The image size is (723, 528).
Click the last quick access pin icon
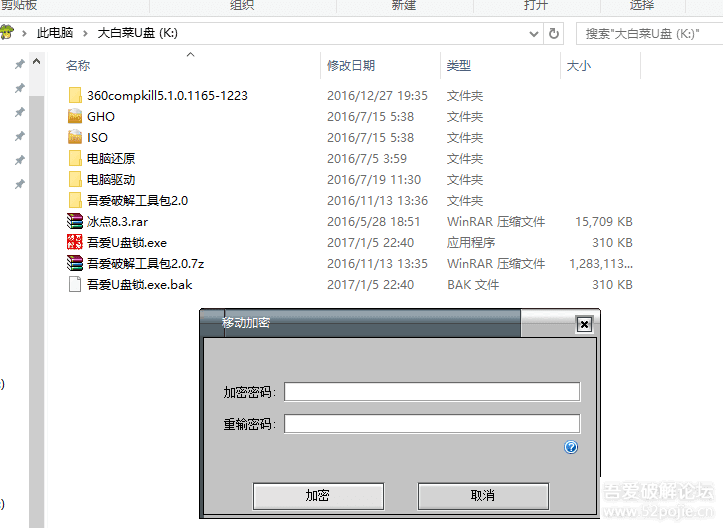point(19,184)
